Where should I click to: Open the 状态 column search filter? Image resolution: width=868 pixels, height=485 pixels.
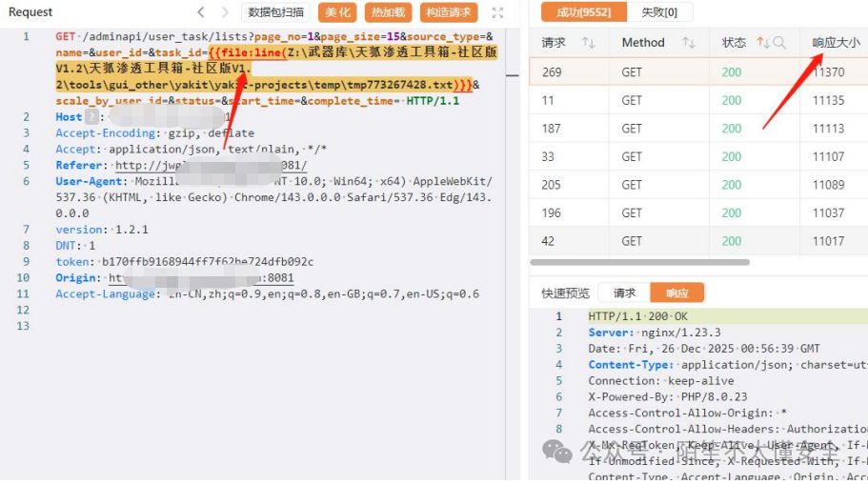click(x=779, y=43)
